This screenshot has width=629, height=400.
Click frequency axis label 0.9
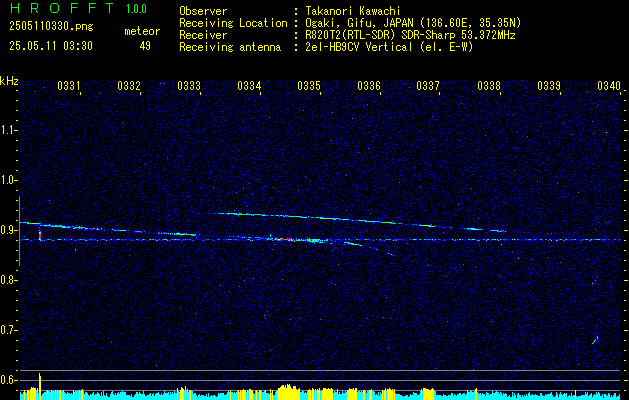point(8,230)
